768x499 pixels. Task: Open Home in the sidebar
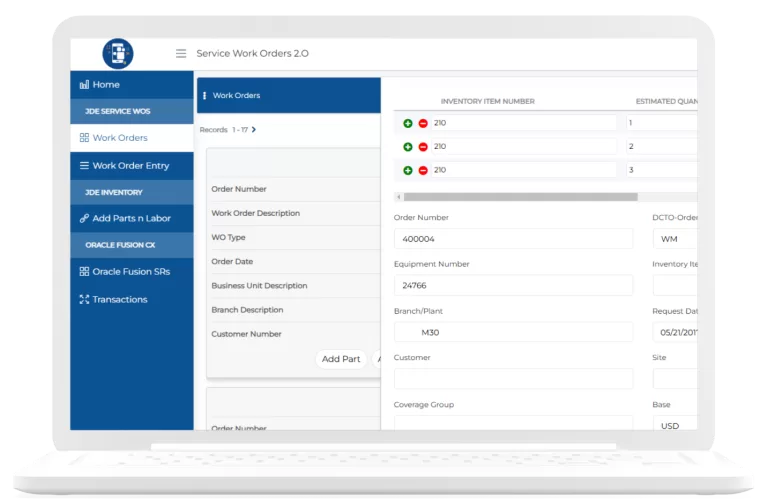click(x=132, y=85)
